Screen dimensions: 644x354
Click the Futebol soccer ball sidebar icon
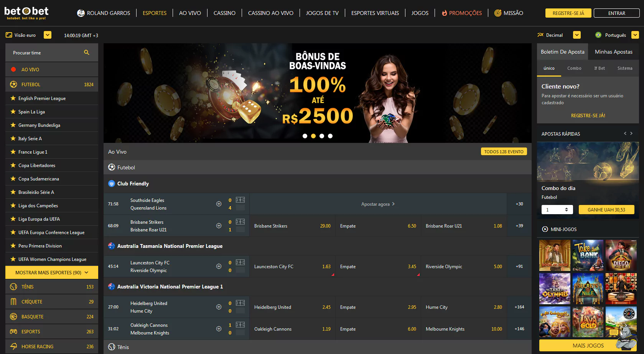pos(13,84)
